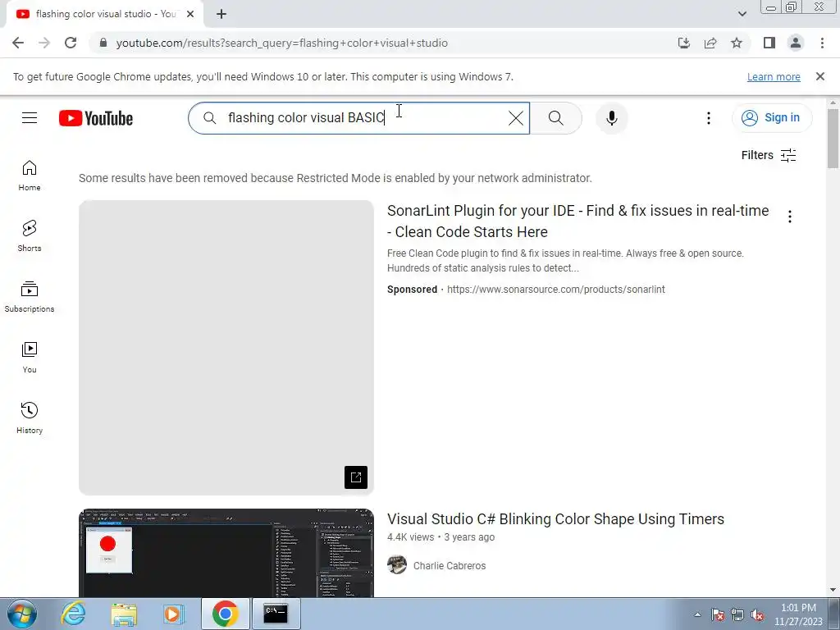Show hidden tray icons arrow
The width and height of the screenshot is (840, 630).
pos(697,614)
